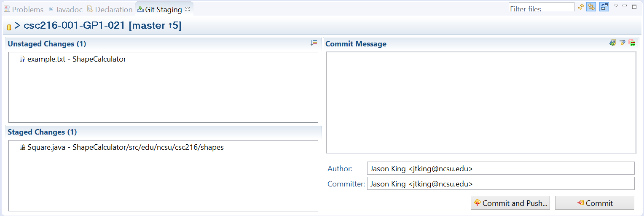Click the Add Signed-off-by icon
This screenshot has height=216, width=644.
pyautogui.click(x=622, y=43)
